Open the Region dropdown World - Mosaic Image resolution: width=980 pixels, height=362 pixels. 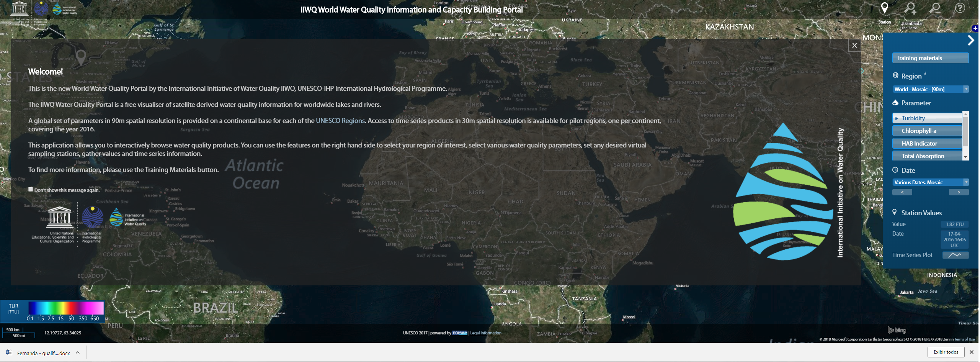(x=930, y=89)
